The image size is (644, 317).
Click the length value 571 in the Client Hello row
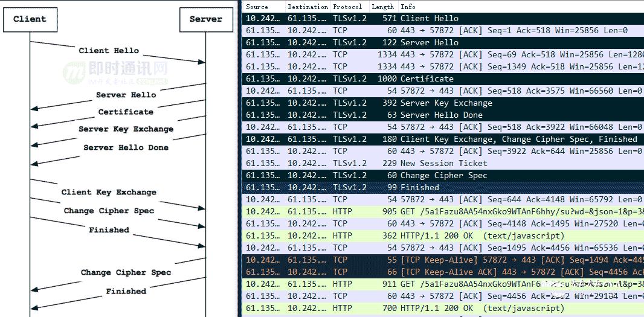point(389,19)
